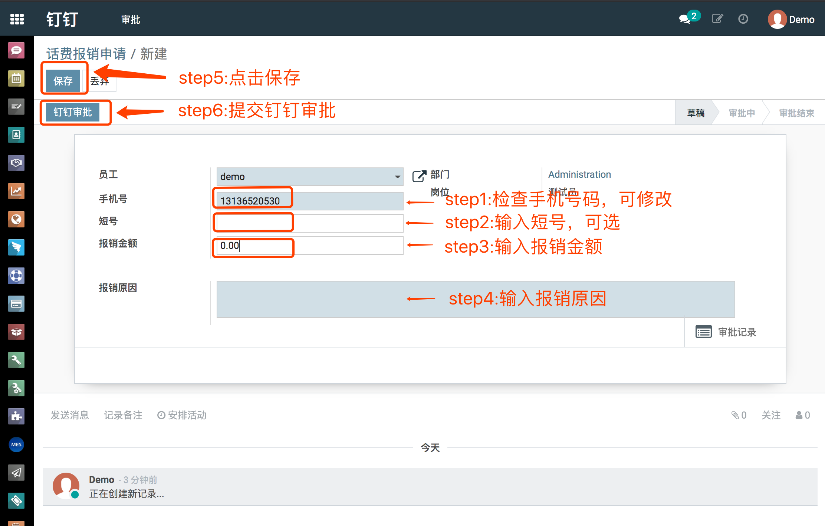Click external link icon beside employee field

point(419,176)
